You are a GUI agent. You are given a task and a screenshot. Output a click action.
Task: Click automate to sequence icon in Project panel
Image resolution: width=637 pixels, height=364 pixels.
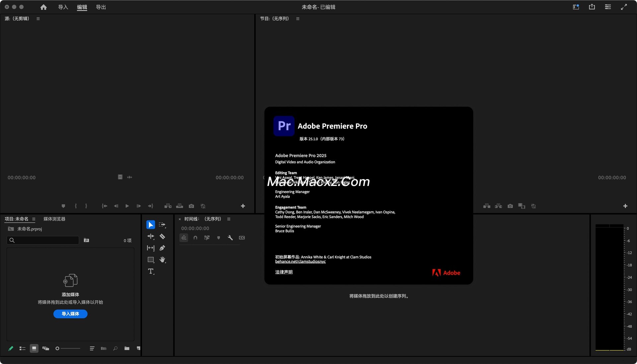104,348
